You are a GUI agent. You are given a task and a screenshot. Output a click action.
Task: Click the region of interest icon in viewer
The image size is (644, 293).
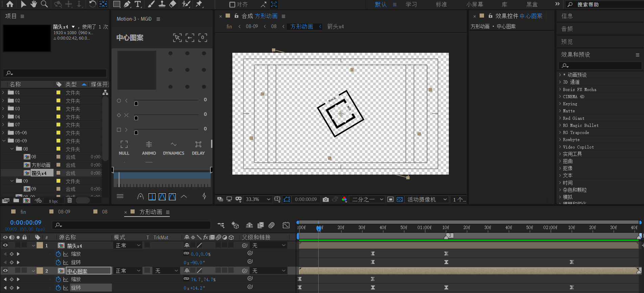point(390,199)
